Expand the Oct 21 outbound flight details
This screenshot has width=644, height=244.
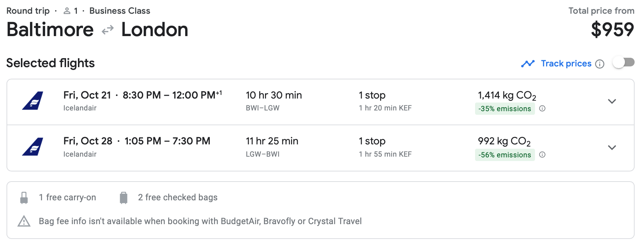tap(612, 101)
